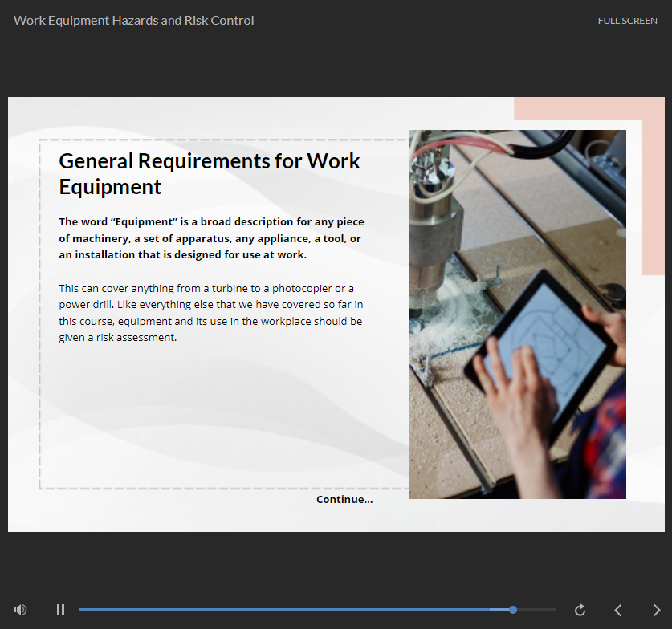Screen dimensions: 672x629
Task: Click the played blue portion of progress bar
Action: pyautogui.click(x=289, y=610)
